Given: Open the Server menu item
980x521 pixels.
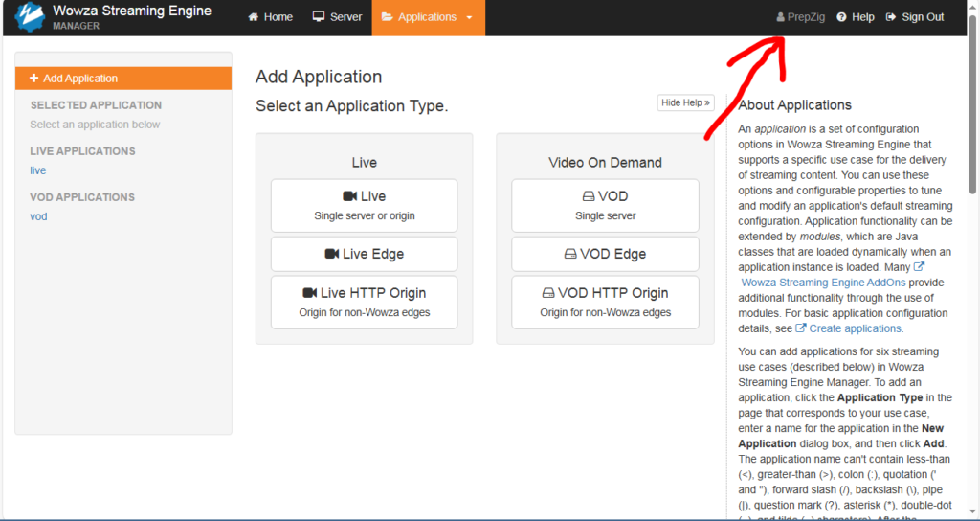Looking at the screenshot, I should pos(337,17).
